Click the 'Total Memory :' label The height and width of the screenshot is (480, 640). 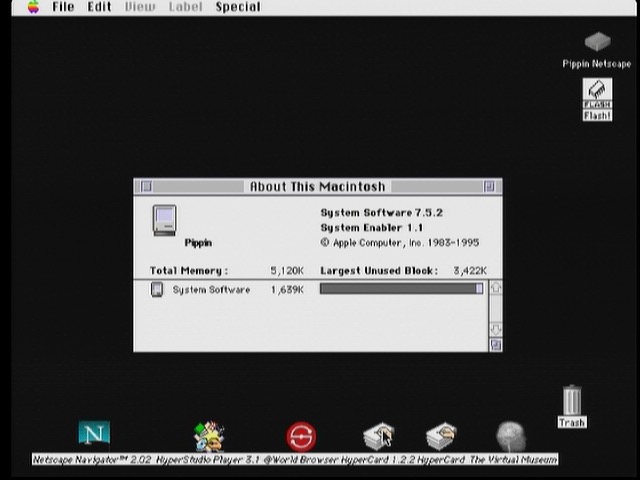(x=189, y=271)
